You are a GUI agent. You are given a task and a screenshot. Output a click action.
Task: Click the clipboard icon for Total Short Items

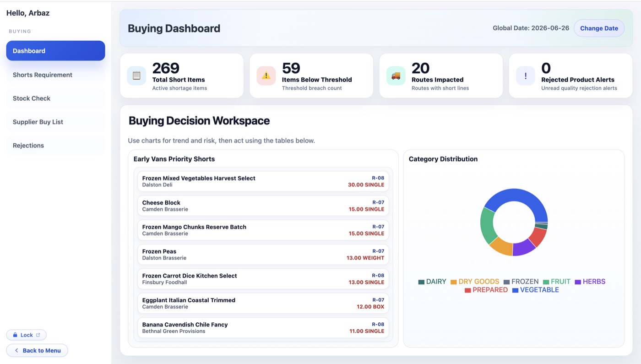[136, 76]
